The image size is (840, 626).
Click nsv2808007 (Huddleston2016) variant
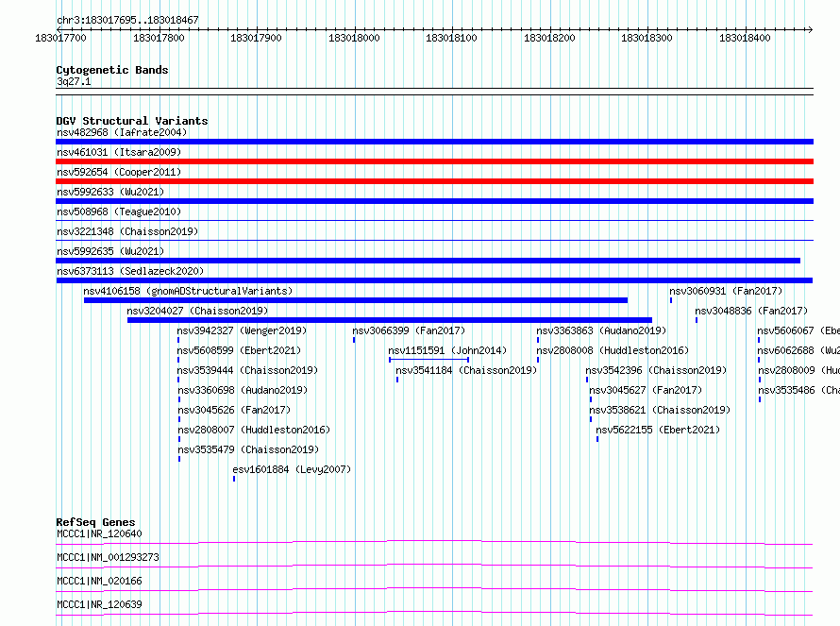point(254,430)
